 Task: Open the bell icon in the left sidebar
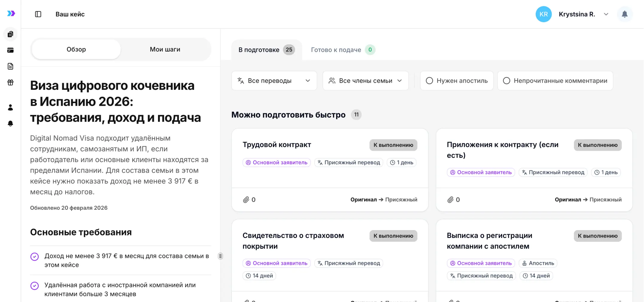click(x=10, y=123)
